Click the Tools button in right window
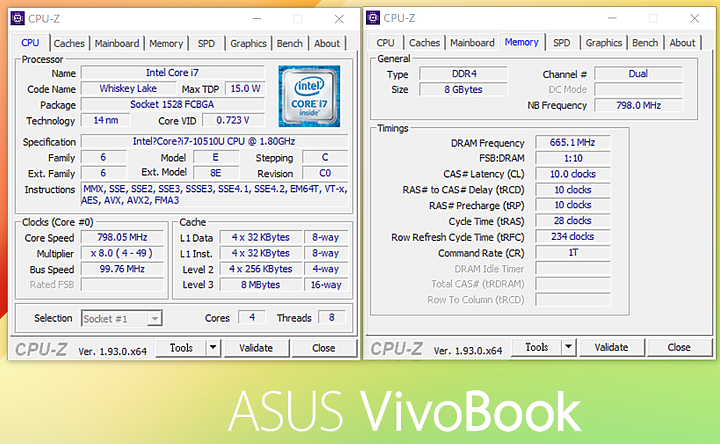Image resolution: width=720 pixels, height=444 pixels. [x=537, y=347]
